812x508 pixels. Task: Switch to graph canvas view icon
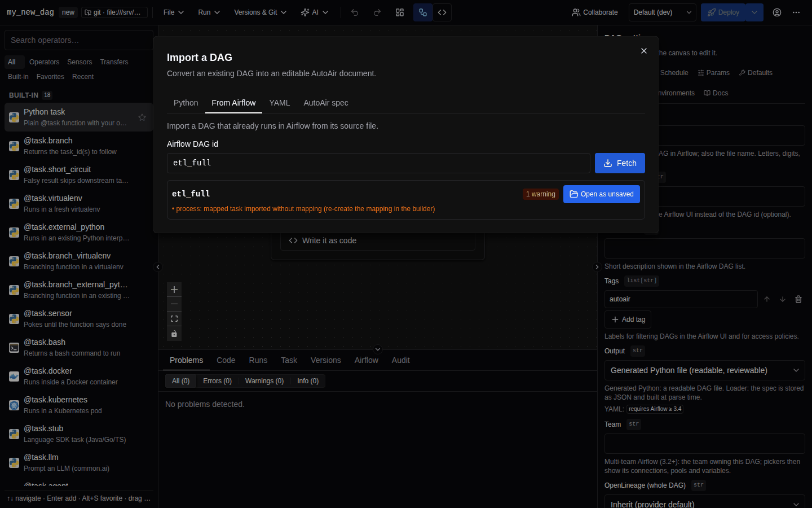(423, 12)
